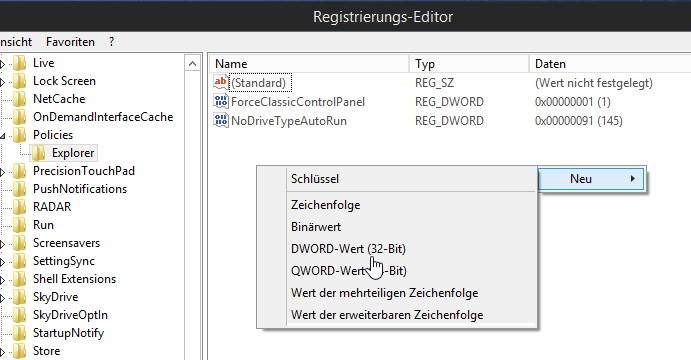
Task: Click the Run folder icon
Action: click(x=19, y=225)
